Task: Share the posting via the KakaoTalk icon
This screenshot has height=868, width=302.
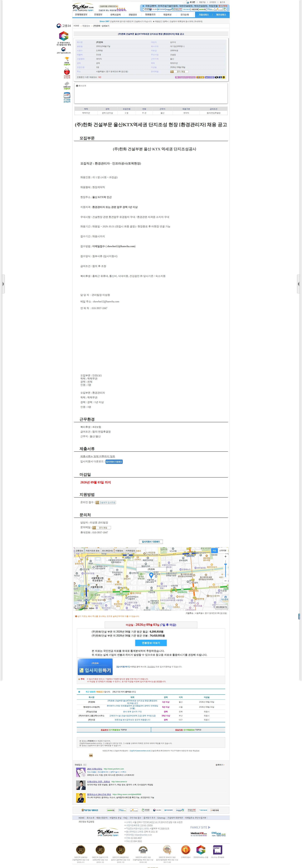Action: 224,77
